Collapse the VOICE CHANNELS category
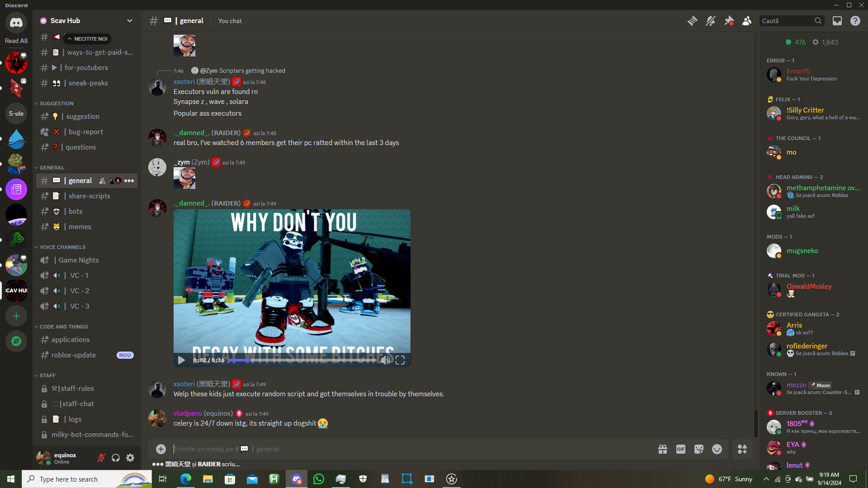The image size is (868, 488). click(x=62, y=247)
